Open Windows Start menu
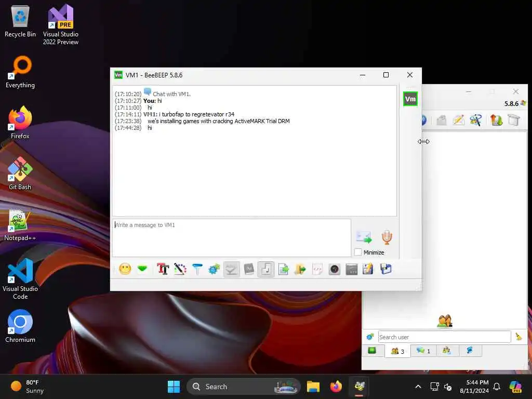This screenshot has height=399, width=532. coord(174,387)
